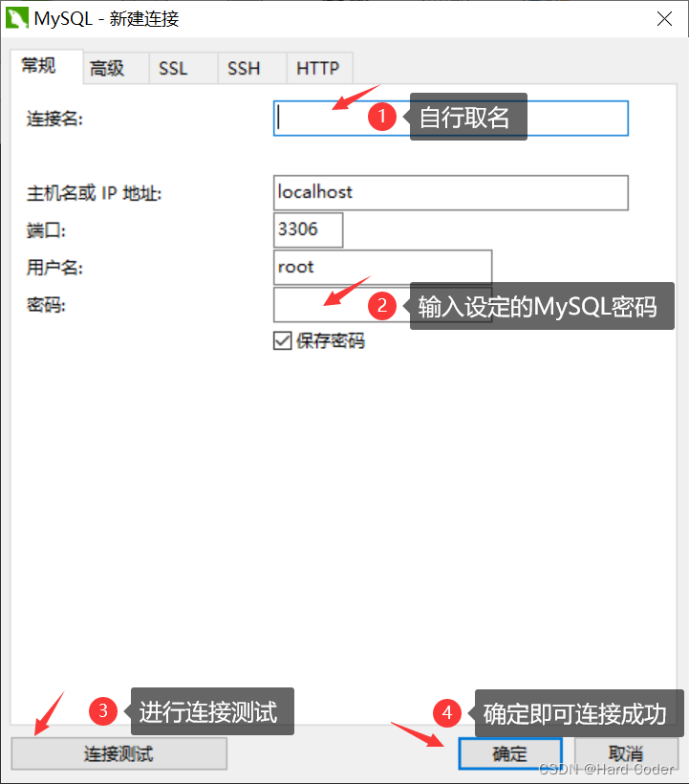
Task: Select the HTTP tab
Action: click(320, 68)
